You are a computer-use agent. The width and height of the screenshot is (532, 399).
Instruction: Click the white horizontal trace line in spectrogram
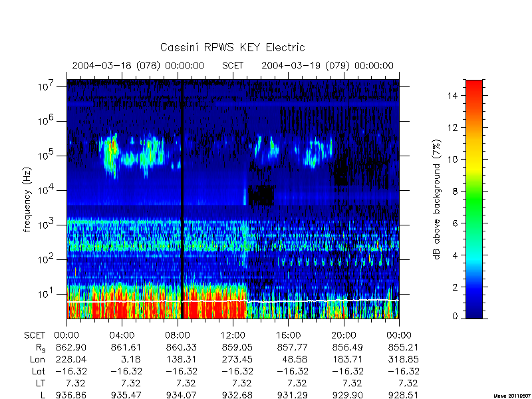(233, 301)
